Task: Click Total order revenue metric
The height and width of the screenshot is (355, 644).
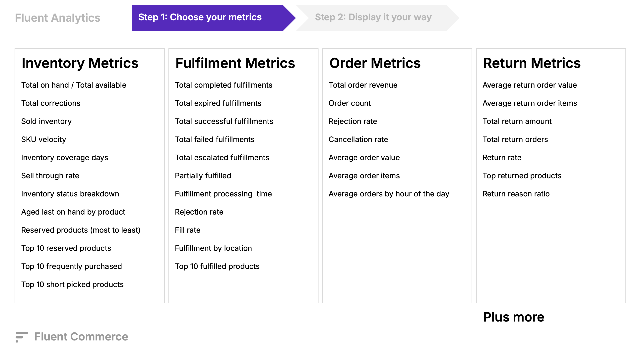Action: [363, 85]
